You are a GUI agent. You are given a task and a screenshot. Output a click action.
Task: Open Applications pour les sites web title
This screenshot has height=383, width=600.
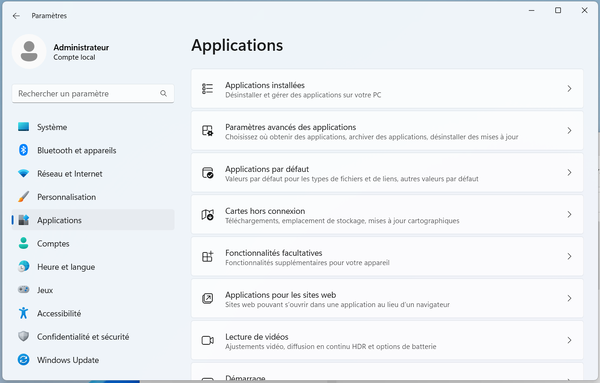[x=280, y=295]
